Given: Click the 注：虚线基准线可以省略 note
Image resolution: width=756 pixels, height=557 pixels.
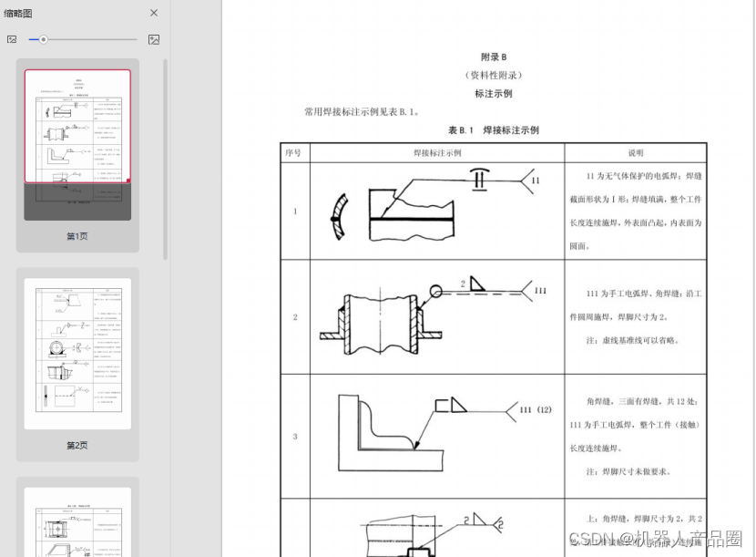Looking at the screenshot, I should pyautogui.click(x=633, y=340).
